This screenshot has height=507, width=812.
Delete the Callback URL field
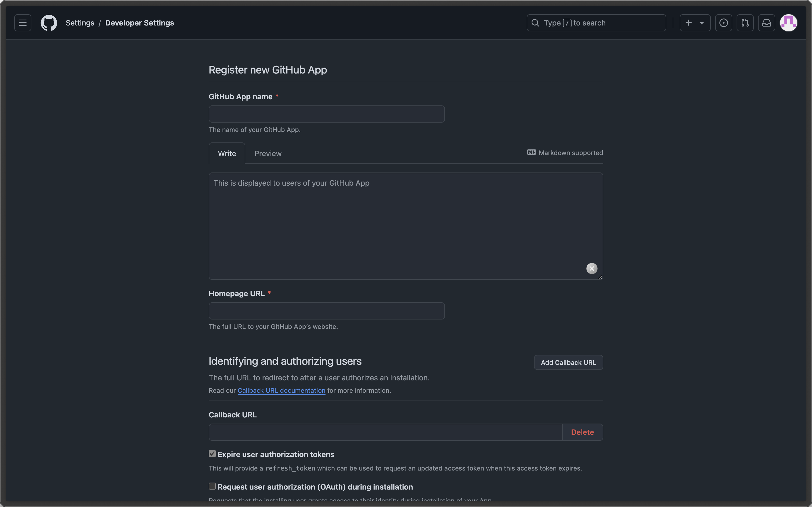(582, 432)
